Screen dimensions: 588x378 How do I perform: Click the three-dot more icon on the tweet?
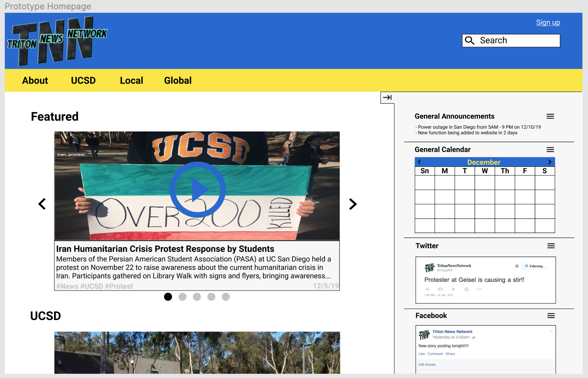pyautogui.click(x=479, y=289)
